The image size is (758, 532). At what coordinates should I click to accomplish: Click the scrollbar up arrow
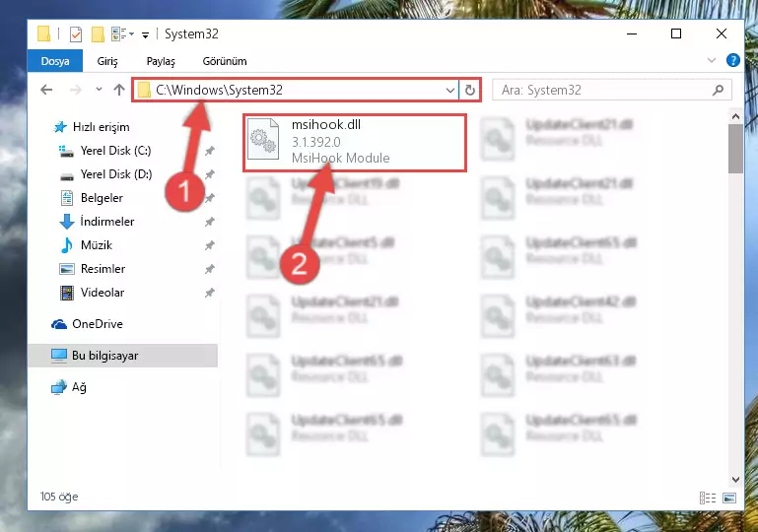[735, 116]
